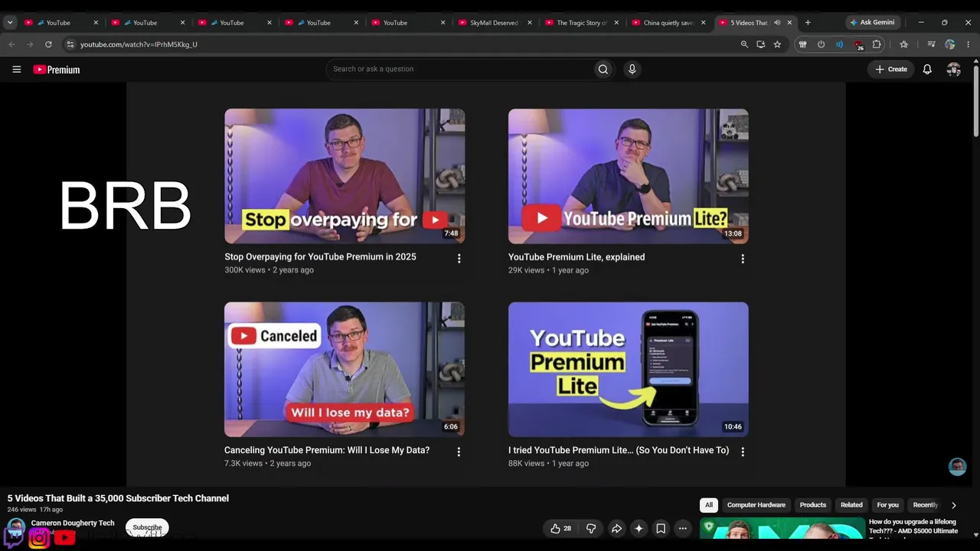980x551 pixels.
Task: Open tab search dropdown arrow
Action: [10, 23]
